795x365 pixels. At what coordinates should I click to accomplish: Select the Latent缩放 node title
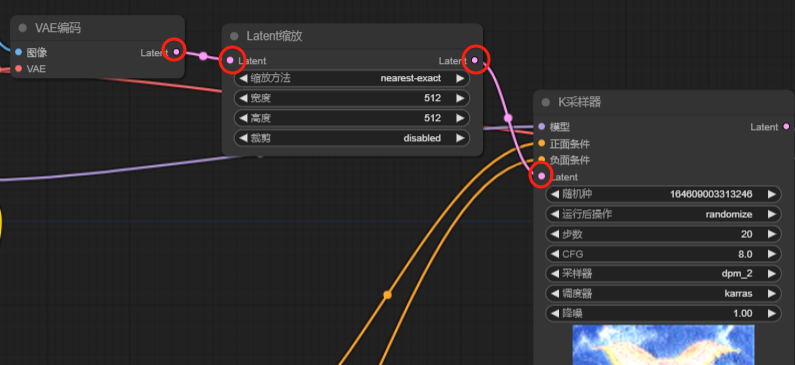[274, 36]
